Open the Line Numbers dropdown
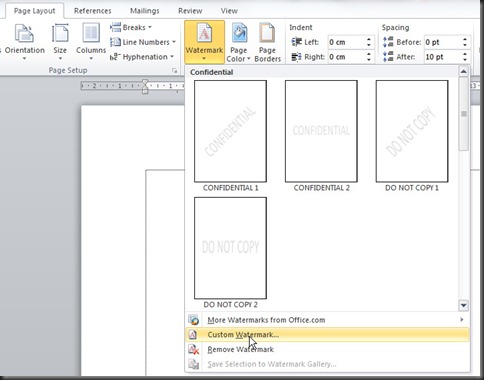The width and height of the screenshot is (484, 380). (143, 42)
